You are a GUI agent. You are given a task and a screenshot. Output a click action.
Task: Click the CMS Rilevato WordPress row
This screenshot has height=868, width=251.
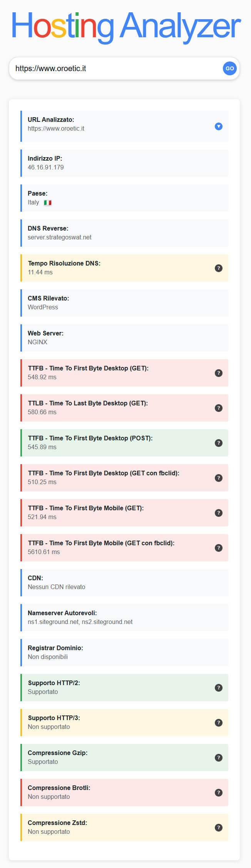click(124, 303)
